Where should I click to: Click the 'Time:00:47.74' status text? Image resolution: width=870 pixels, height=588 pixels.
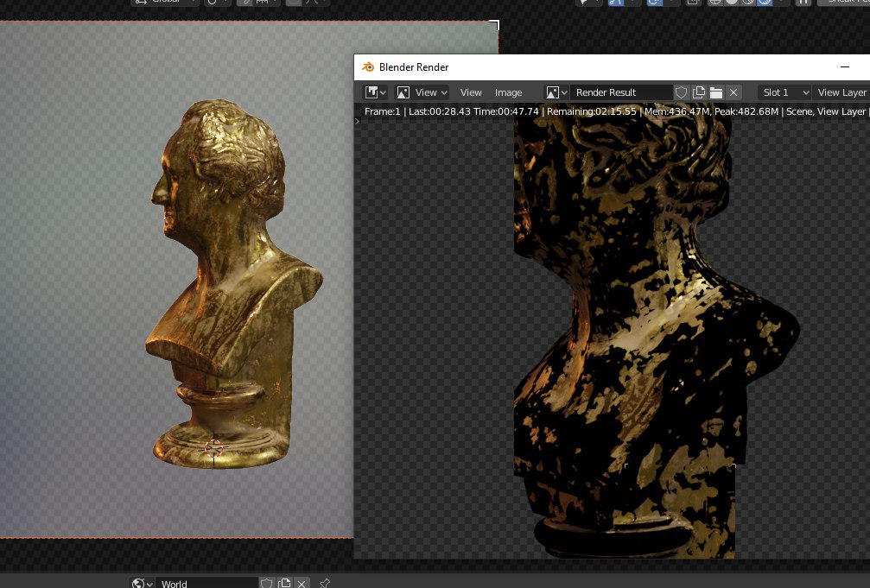[506, 111]
